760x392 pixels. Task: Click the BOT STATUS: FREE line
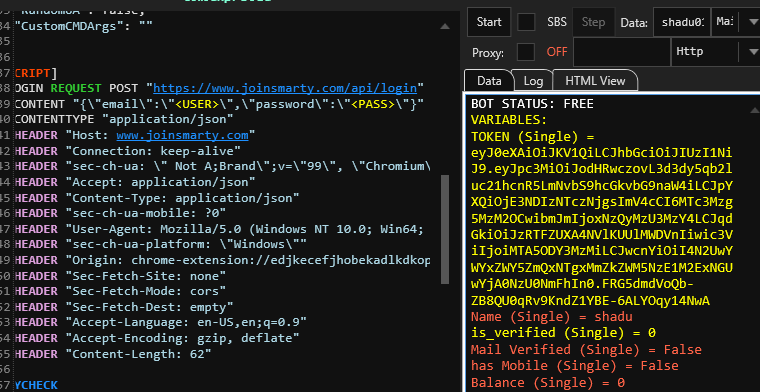coord(532,104)
